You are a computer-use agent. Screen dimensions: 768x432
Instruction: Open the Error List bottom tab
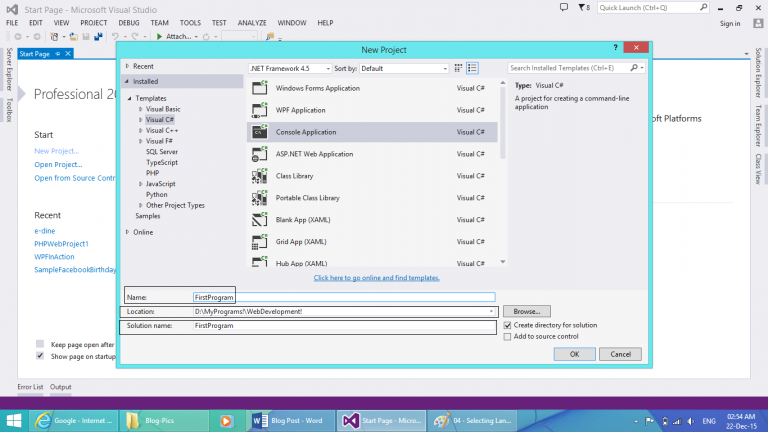click(30, 387)
